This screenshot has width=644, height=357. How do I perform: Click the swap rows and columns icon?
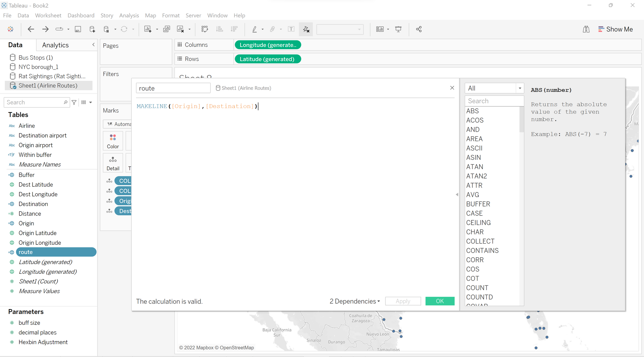(x=204, y=29)
